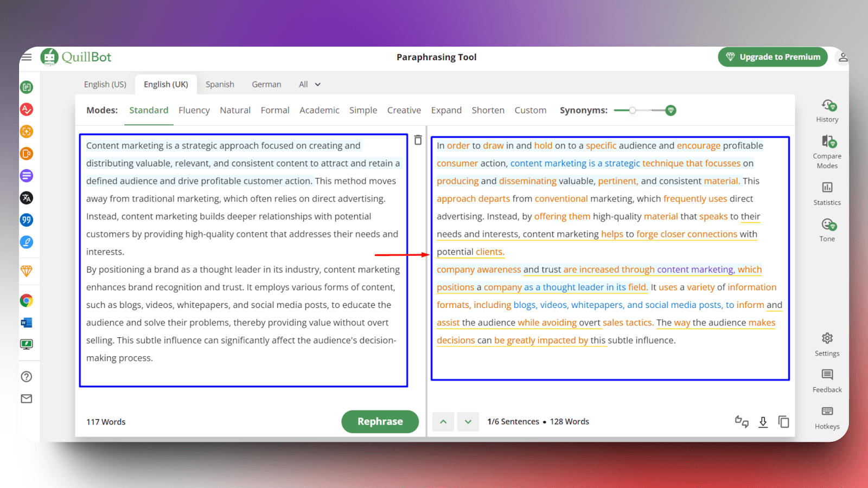Open the Help center question icon
The width and height of the screenshot is (868, 488).
click(x=27, y=377)
